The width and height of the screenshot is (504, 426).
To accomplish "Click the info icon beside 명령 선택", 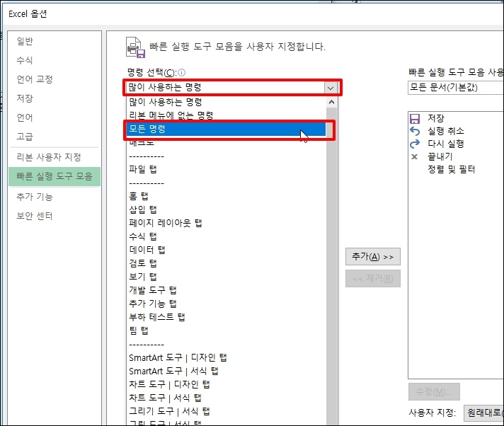I will point(182,73).
